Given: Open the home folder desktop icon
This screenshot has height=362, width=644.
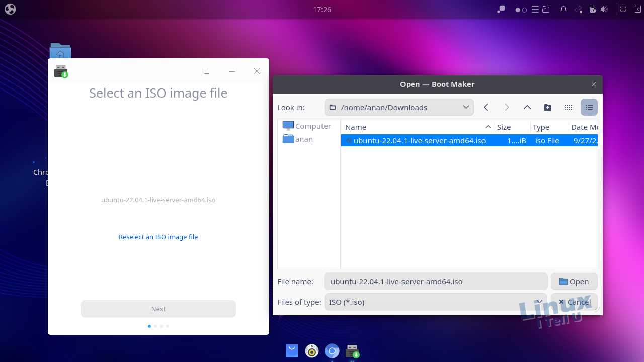Looking at the screenshot, I should click(60, 51).
